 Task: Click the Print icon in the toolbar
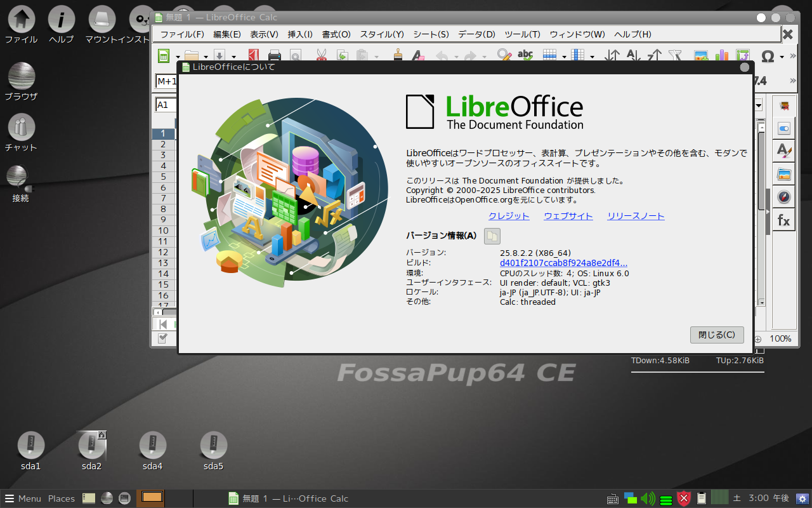click(275, 56)
